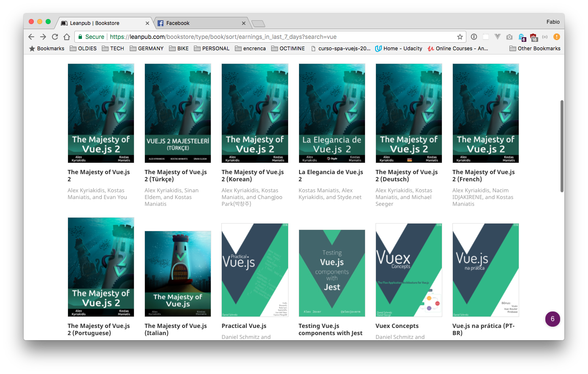
Task: Open The Majesty of Vue.js 2 (Deutsch) title
Action: coord(407,175)
